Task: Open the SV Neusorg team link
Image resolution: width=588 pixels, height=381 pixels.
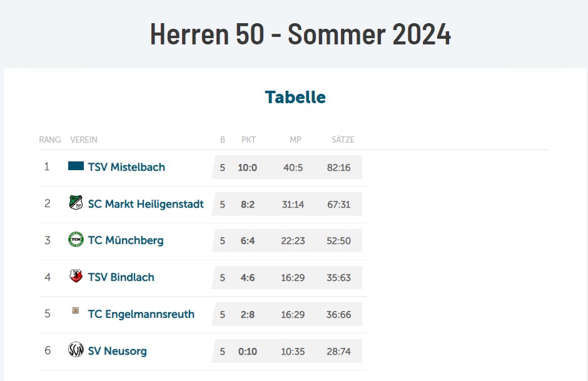Action: pos(117,351)
